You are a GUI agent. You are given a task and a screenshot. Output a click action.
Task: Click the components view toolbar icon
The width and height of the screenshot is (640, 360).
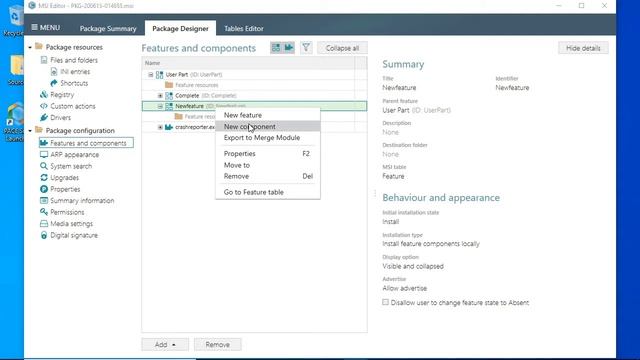point(289,48)
